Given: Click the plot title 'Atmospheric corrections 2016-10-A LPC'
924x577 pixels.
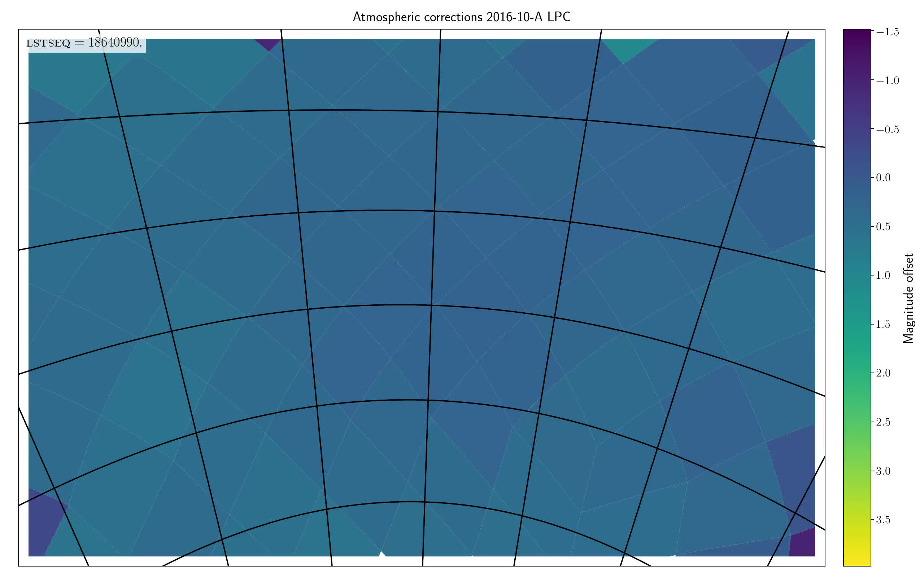Looking at the screenshot, I should [461, 17].
